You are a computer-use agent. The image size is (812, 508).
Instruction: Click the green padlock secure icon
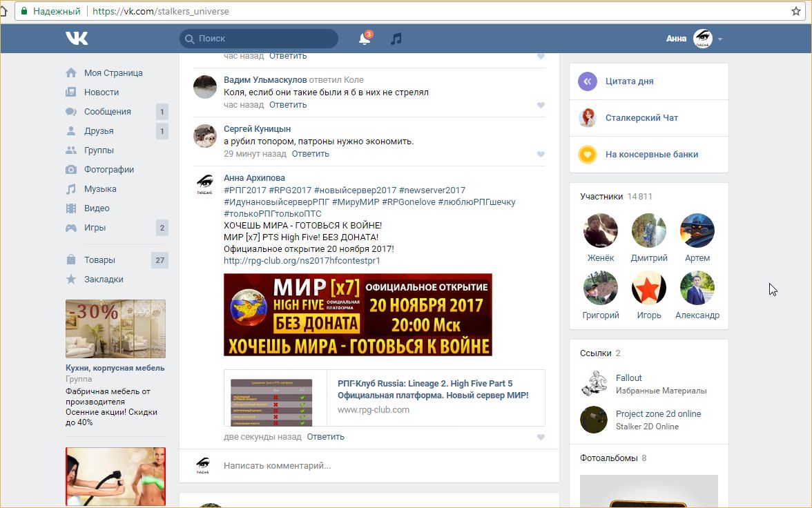23,11
